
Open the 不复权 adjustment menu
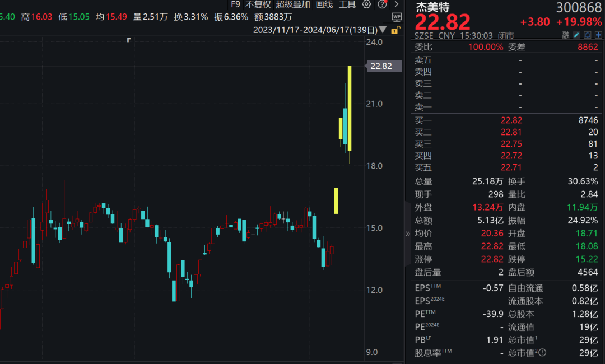click(258, 4)
